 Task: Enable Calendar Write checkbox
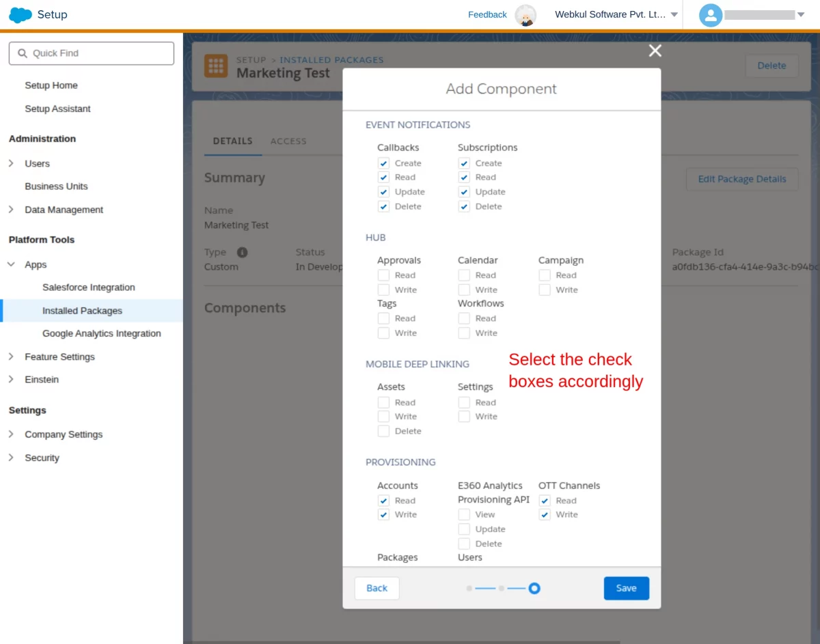(x=464, y=290)
